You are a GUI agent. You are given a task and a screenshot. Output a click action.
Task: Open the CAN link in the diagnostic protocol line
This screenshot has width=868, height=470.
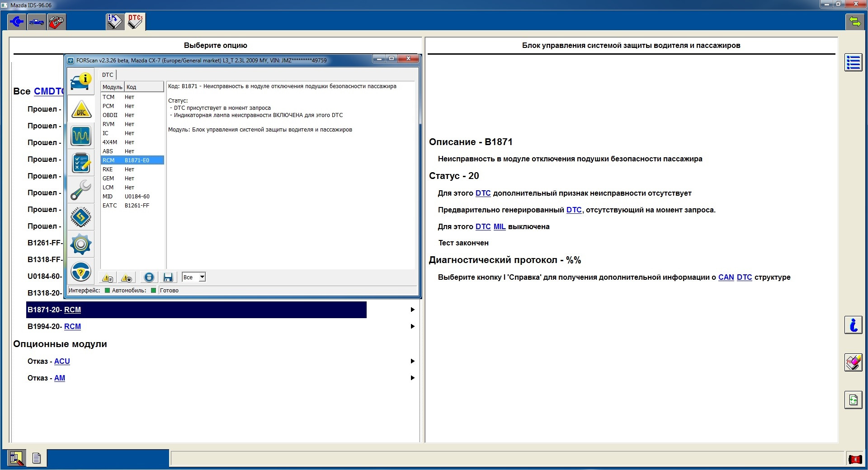click(726, 277)
